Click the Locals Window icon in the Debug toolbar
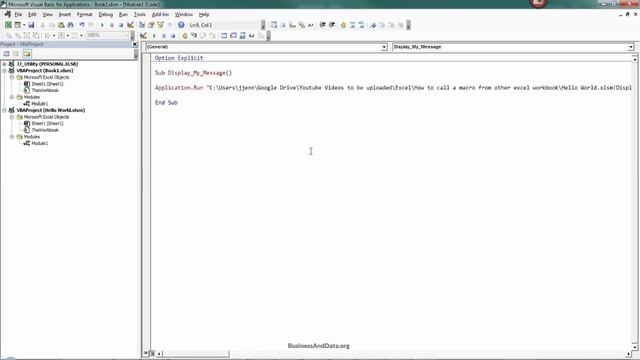The image size is (640, 360). 224,36
